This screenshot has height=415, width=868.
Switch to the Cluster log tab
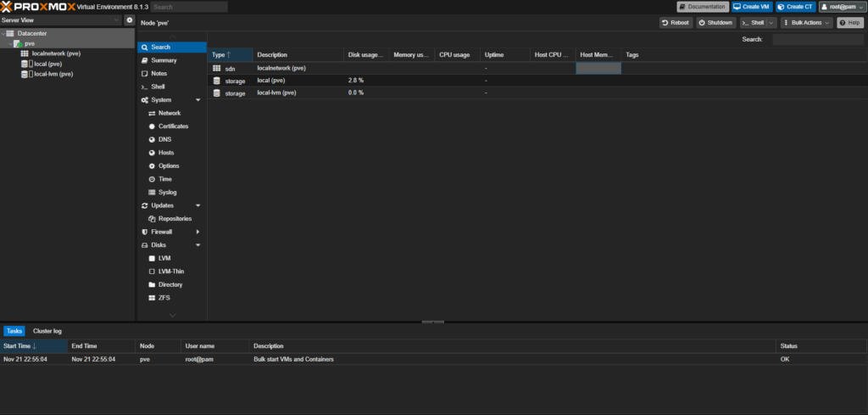47,331
